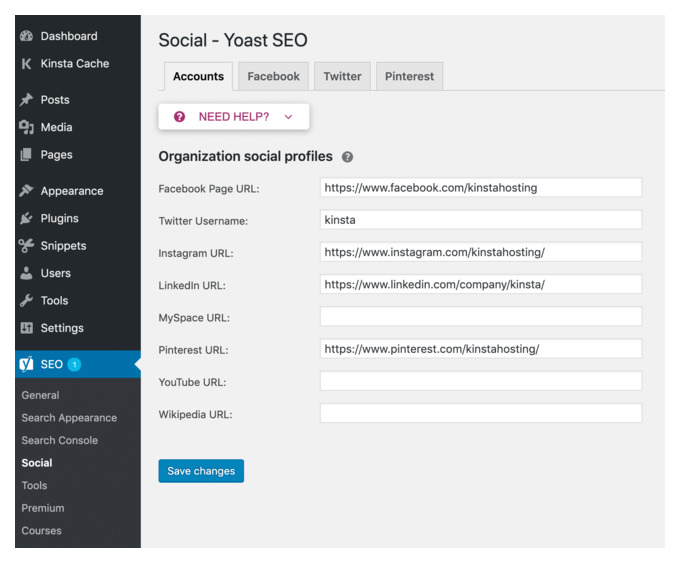Click the Tools wrench icon
The image size is (680, 563).
click(x=26, y=301)
